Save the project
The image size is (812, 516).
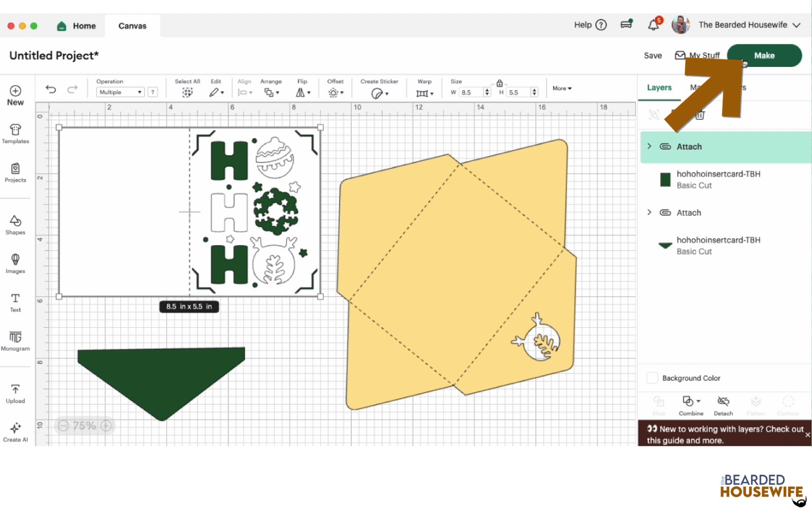(653, 56)
